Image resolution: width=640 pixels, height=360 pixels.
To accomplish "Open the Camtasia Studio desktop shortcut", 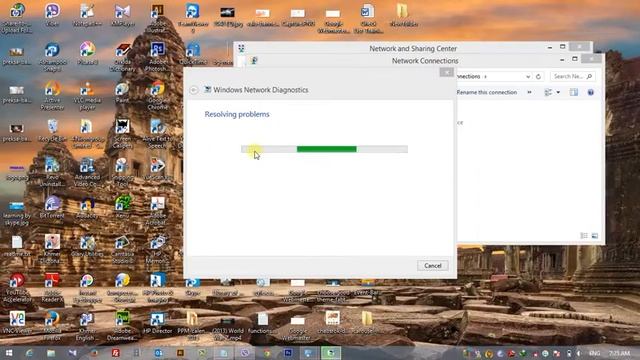I will (x=122, y=249).
